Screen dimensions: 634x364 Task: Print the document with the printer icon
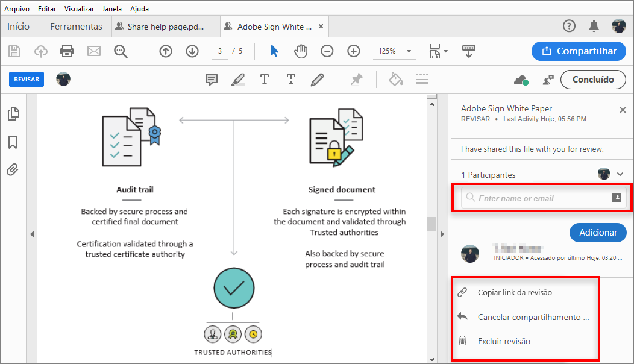pos(67,51)
